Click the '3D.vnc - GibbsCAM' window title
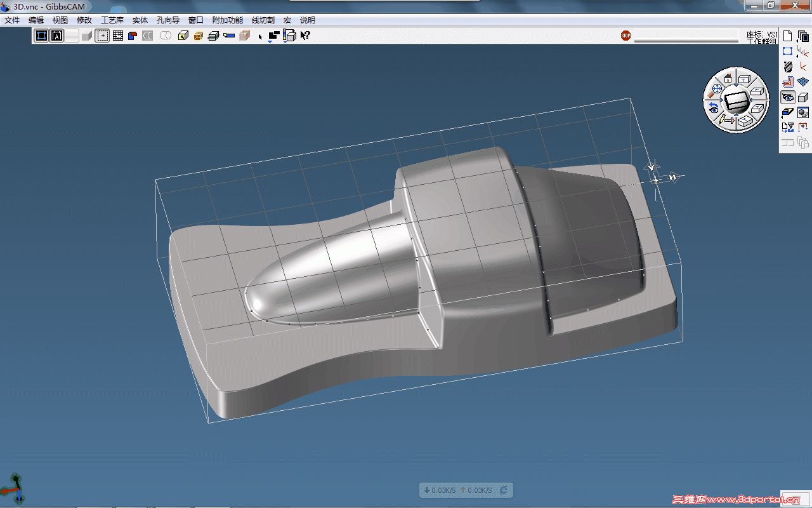812x508 pixels. point(49,6)
